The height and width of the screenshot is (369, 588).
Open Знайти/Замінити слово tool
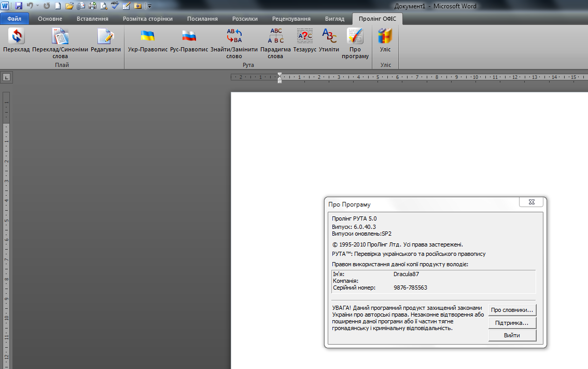pyautogui.click(x=234, y=43)
